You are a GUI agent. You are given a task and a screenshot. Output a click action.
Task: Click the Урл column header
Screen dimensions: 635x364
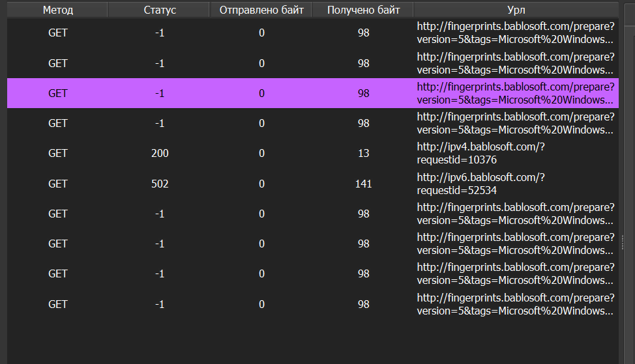(516, 10)
